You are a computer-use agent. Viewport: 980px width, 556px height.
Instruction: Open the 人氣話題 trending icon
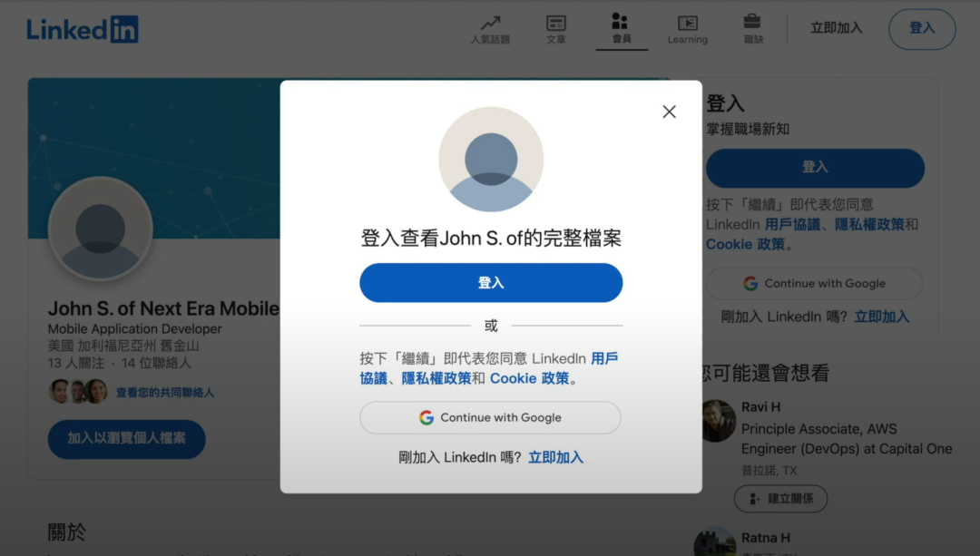tap(490, 29)
